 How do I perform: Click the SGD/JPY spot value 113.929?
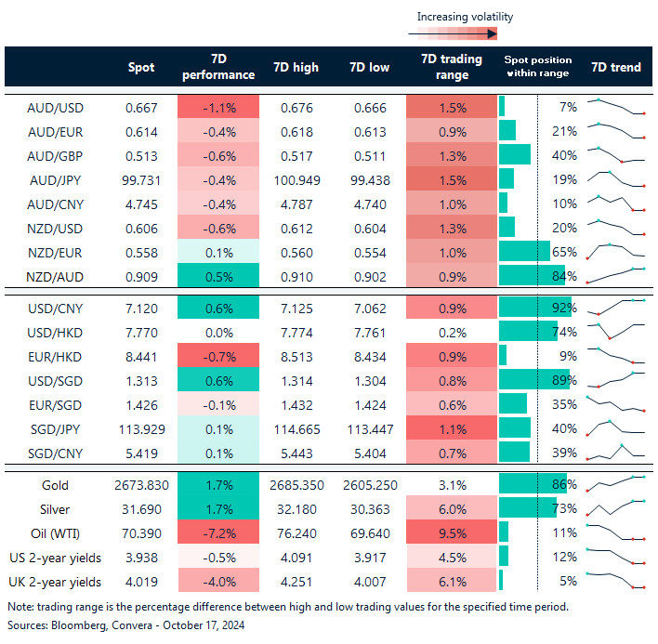[x=141, y=429]
